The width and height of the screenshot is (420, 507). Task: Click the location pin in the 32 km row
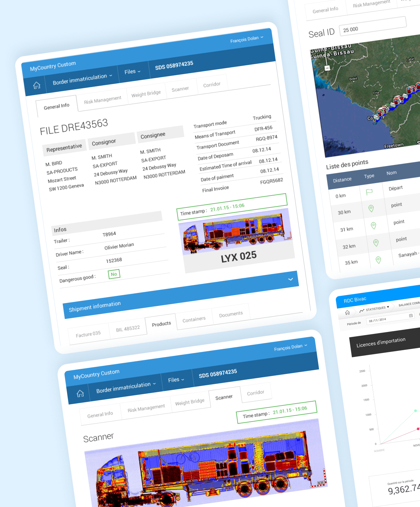376,243
